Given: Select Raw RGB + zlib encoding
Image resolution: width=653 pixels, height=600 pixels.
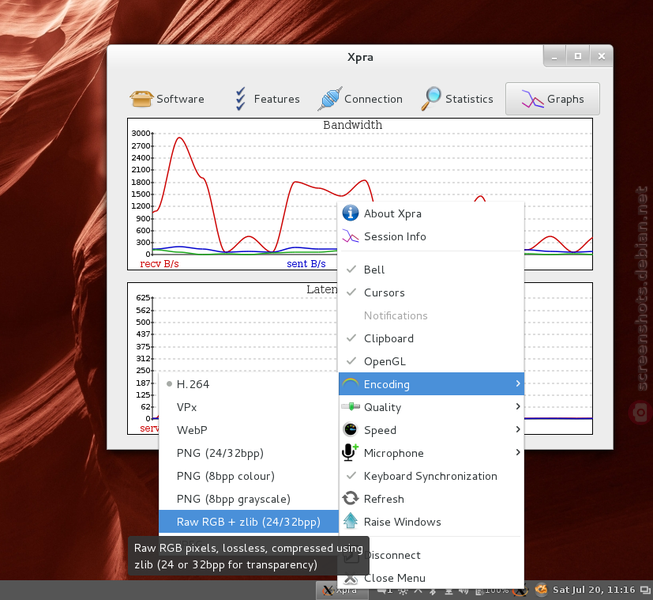Looking at the screenshot, I should coord(249,522).
